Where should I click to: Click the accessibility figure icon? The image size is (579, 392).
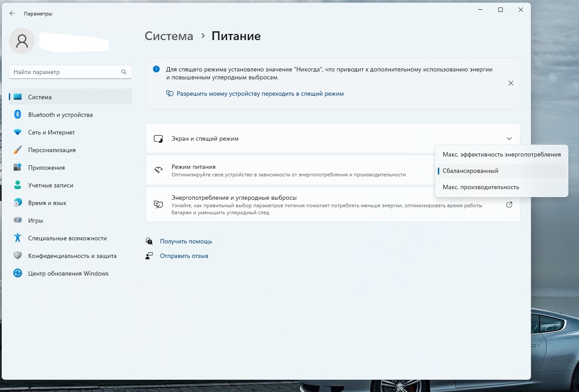click(x=18, y=238)
